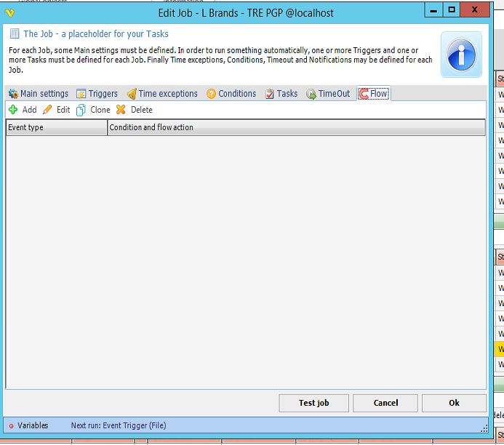
Task: Click the orange X Delete icon
Action: pyautogui.click(x=121, y=110)
